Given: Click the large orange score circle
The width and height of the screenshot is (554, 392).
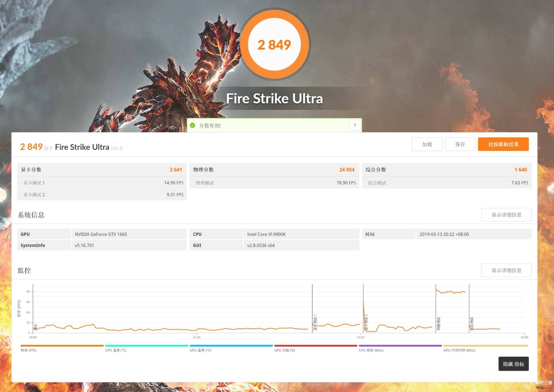Looking at the screenshot, I should [x=274, y=44].
